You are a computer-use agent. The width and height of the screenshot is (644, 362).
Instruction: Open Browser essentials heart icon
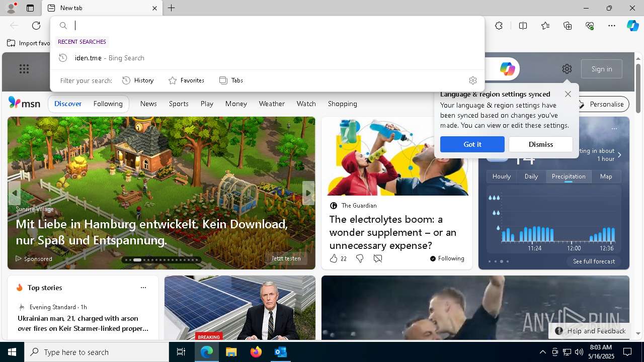click(590, 26)
